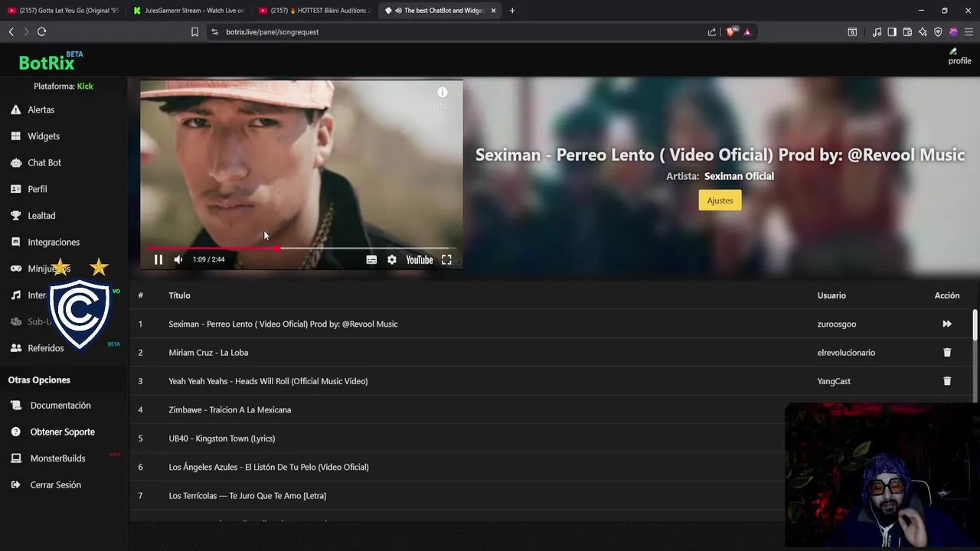Viewport: 980px width, 551px height.
Task: Click username elrevolucionario
Action: 846,353
